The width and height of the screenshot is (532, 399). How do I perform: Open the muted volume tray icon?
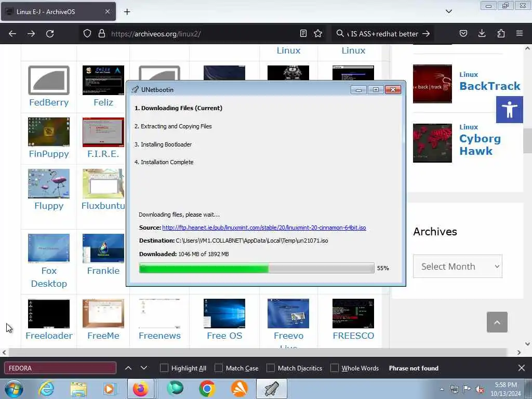[480, 390]
